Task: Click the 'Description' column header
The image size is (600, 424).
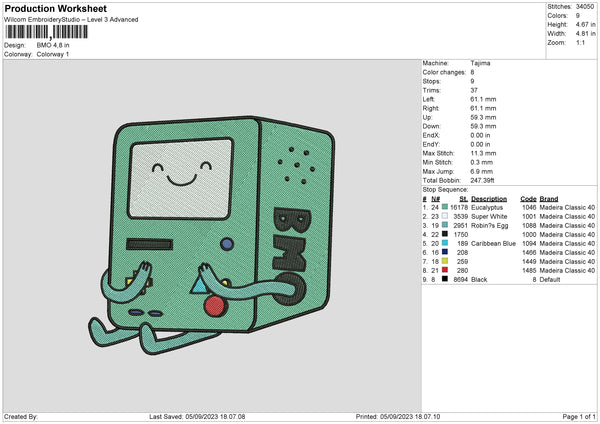Action: 489,199
